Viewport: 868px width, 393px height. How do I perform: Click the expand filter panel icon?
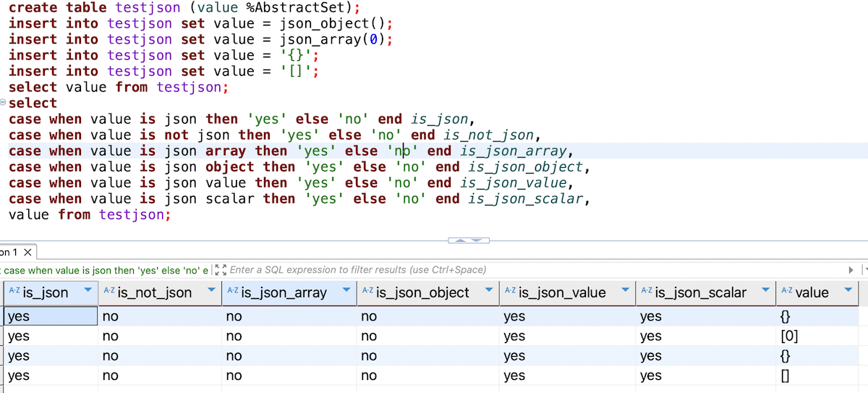[221, 270]
